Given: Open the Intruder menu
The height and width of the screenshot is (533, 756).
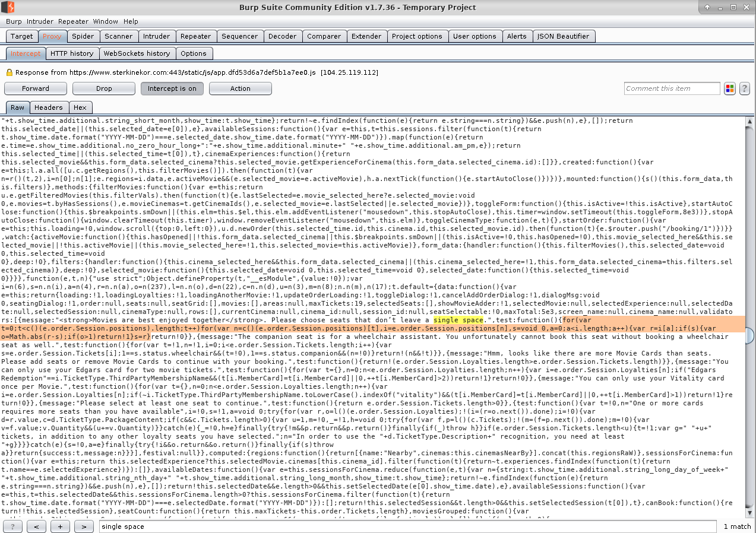Looking at the screenshot, I should [40, 21].
